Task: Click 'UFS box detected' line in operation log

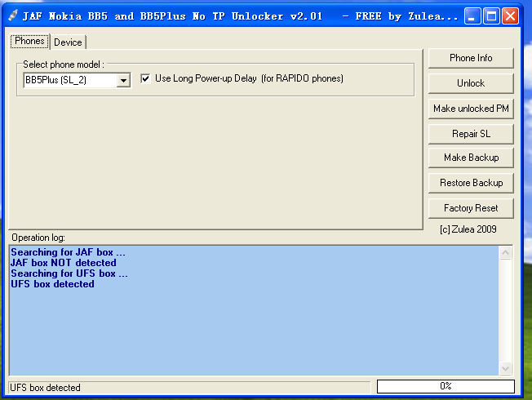Action: tap(52, 284)
